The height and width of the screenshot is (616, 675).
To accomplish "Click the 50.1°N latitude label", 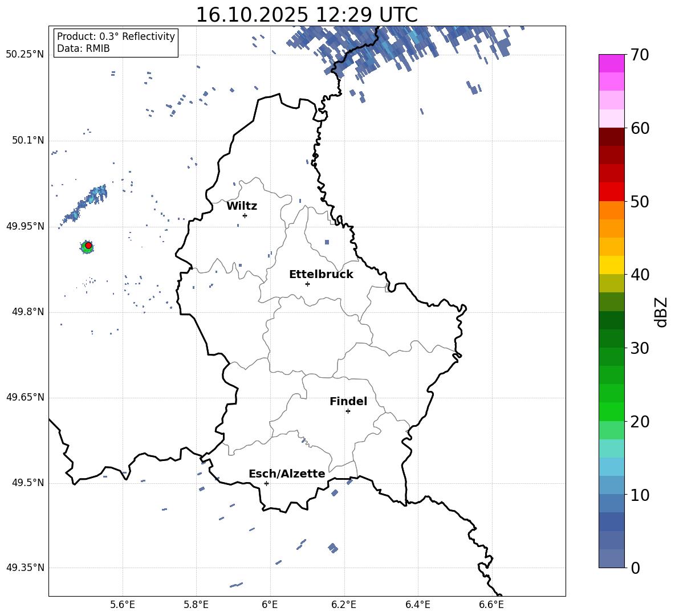I will (x=27, y=140).
